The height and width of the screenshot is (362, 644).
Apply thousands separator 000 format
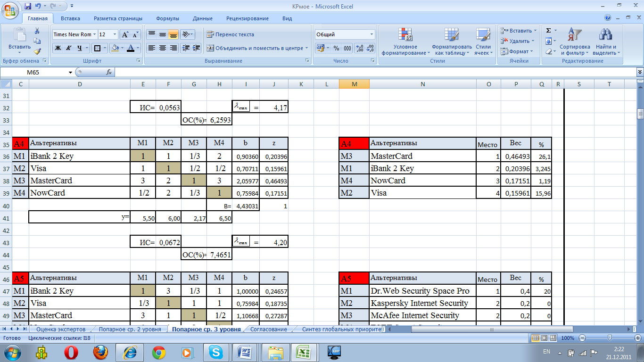pos(347,48)
